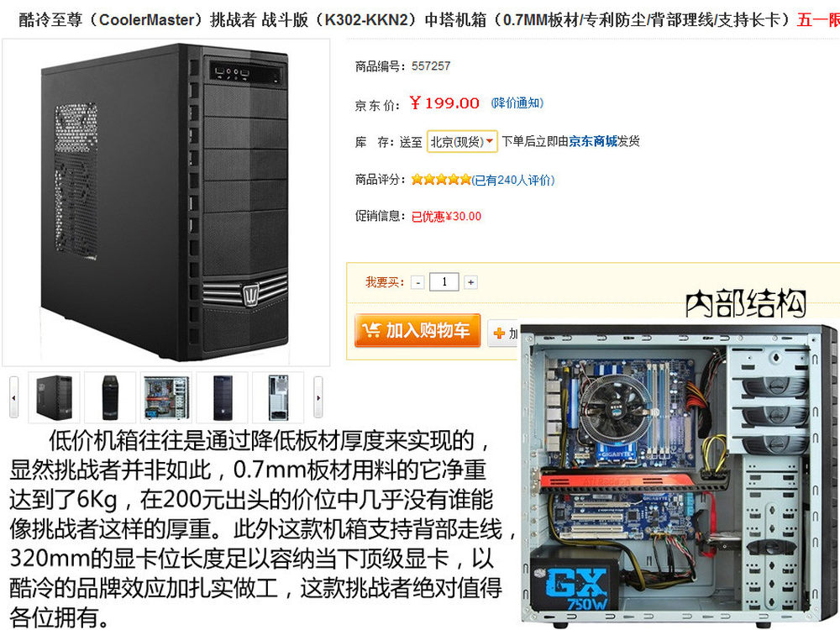
Task: Select the fifth open-side case thumbnail
Action: (278, 397)
